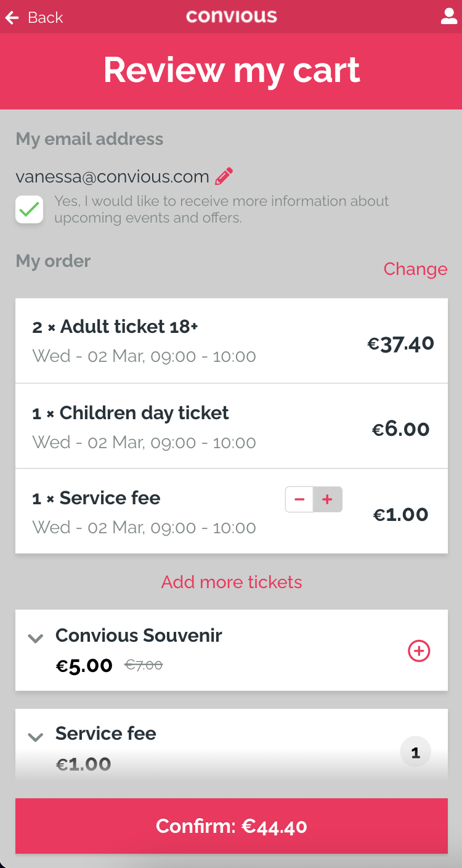Click the vanessa@convious.com email text
The height and width of the screenshot is (868, 462).
click(x=112, y=177)
